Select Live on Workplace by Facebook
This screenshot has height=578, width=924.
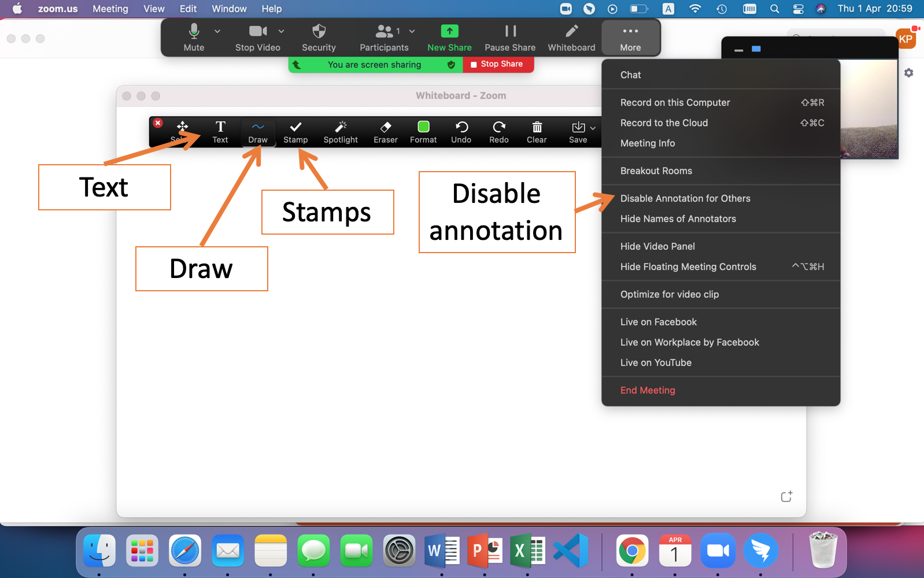click(x=720, y=343)
